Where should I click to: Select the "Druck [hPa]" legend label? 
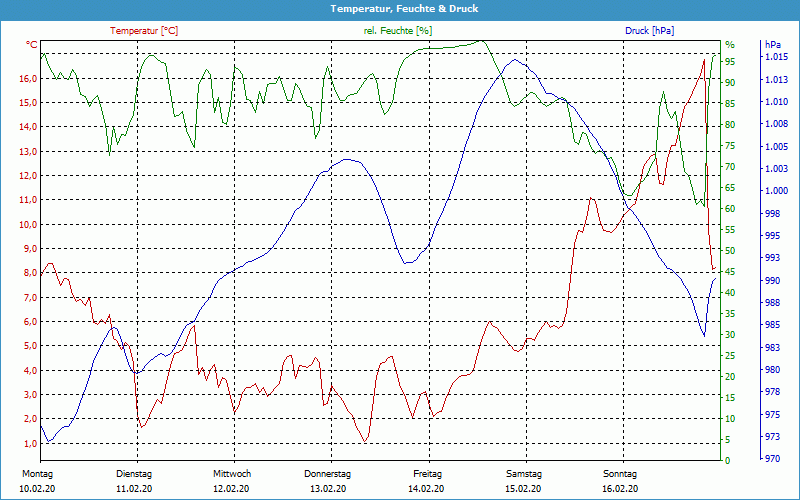pos(649,31)
